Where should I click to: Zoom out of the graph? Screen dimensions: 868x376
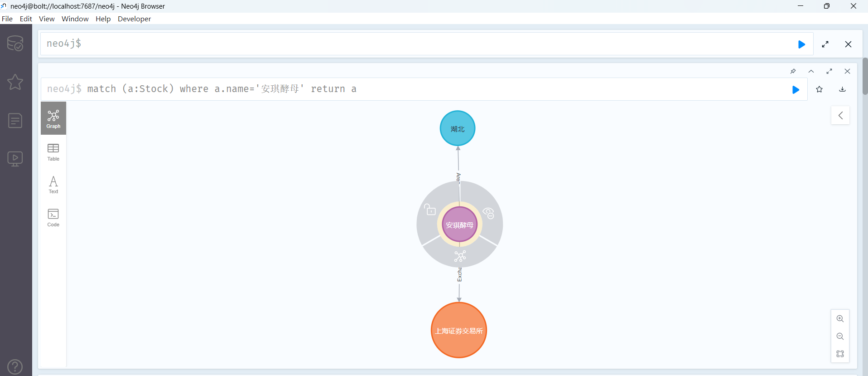tap(840, 337)
